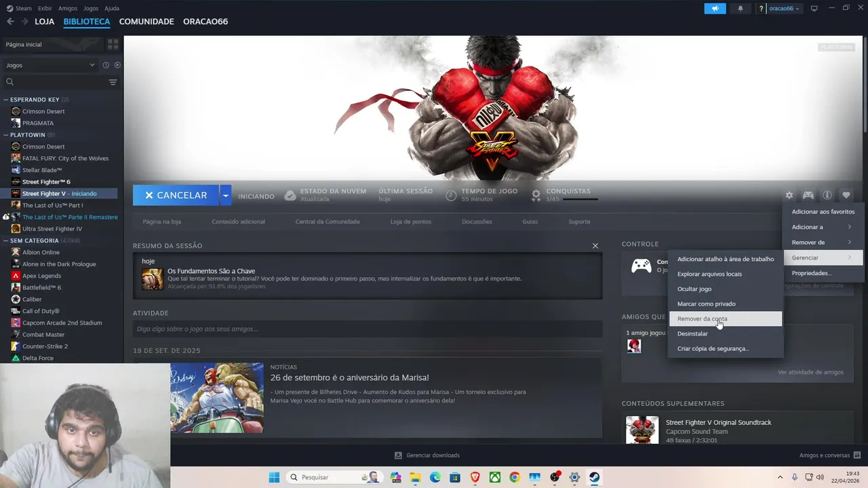Click the forward navigation arrow

coord(24,22)
